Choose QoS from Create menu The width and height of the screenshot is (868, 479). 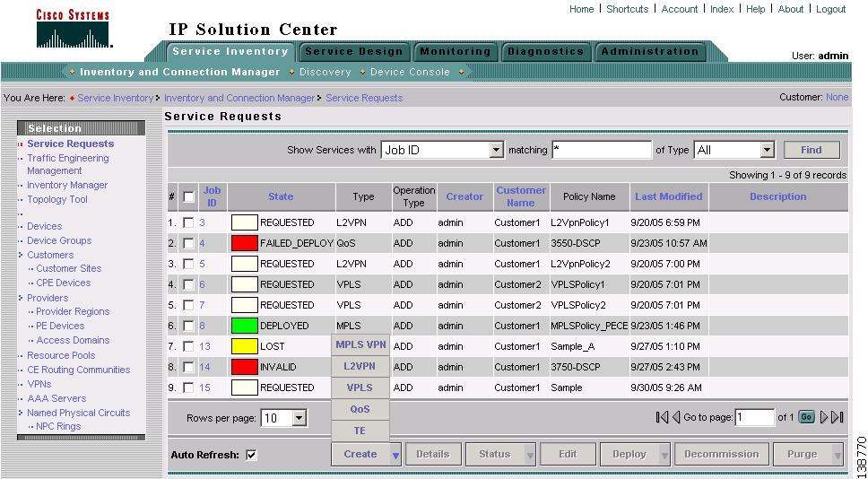360,409
